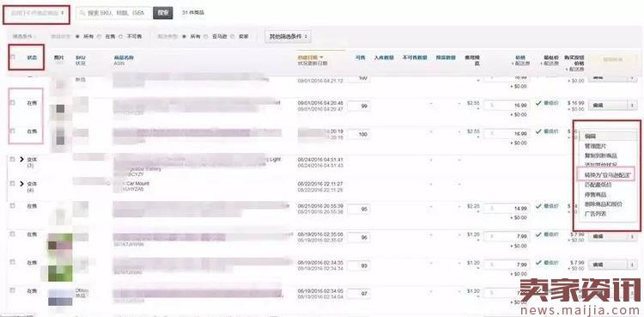Open edit dropdown arrow in quantity 93 row
This screenshot has height=317, width=644.
click(633, 265)
